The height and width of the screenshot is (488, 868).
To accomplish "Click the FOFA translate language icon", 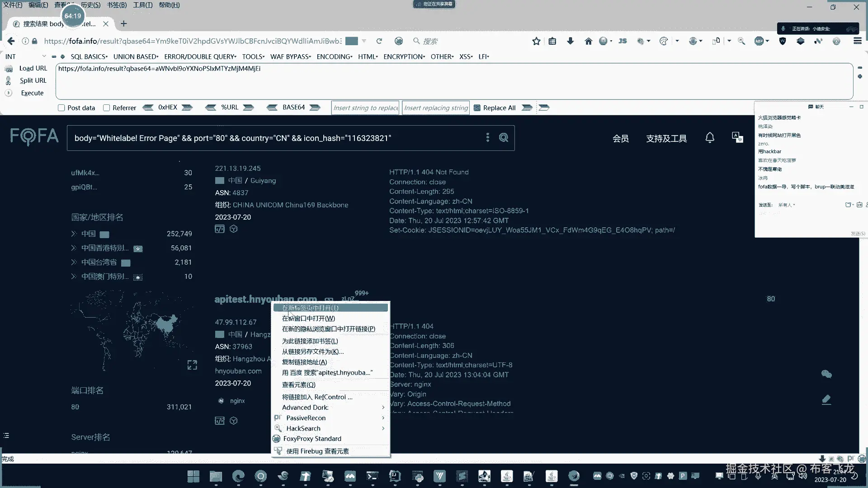I will pos(737,137).
